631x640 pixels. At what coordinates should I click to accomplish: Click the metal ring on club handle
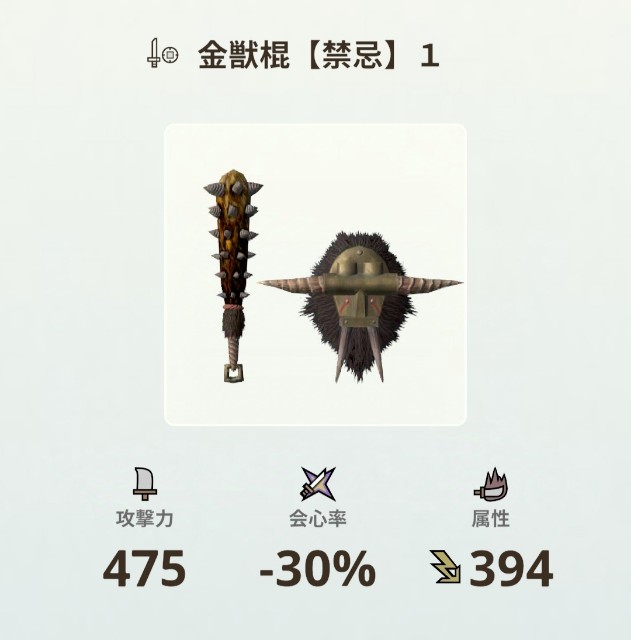234,373
